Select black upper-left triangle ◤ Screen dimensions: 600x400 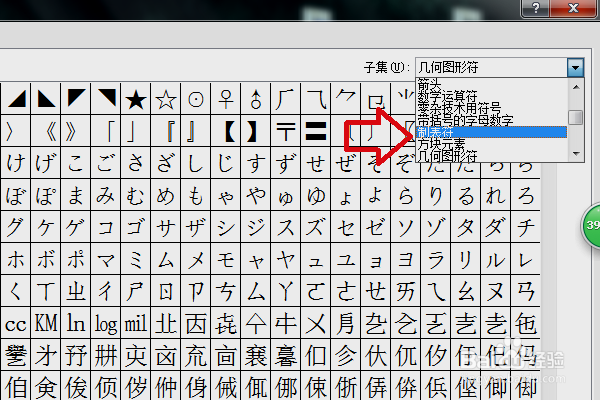point(76,100)
